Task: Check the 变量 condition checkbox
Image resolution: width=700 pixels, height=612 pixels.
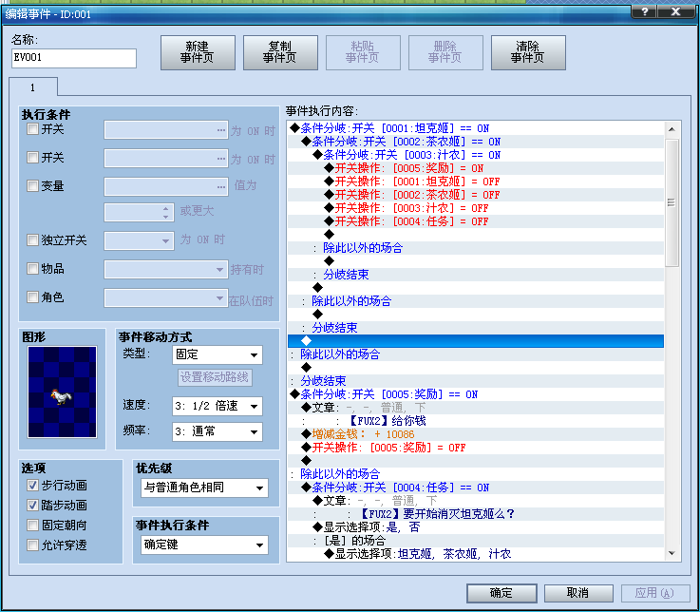Action: (32, 185)
